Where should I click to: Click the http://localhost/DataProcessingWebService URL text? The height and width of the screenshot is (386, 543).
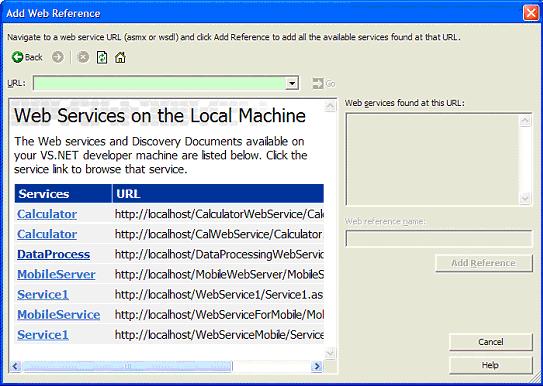219,254
